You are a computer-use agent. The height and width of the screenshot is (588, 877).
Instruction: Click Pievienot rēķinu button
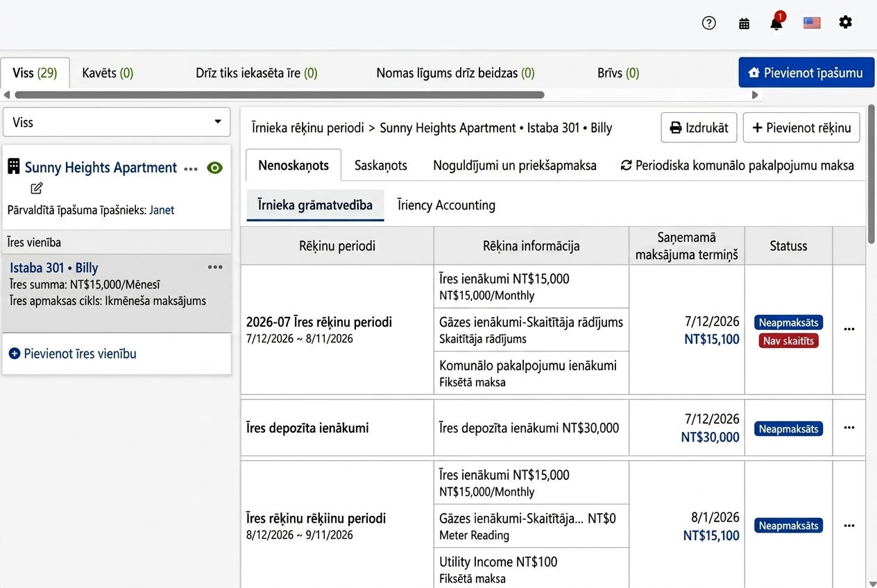click(801, 128)
